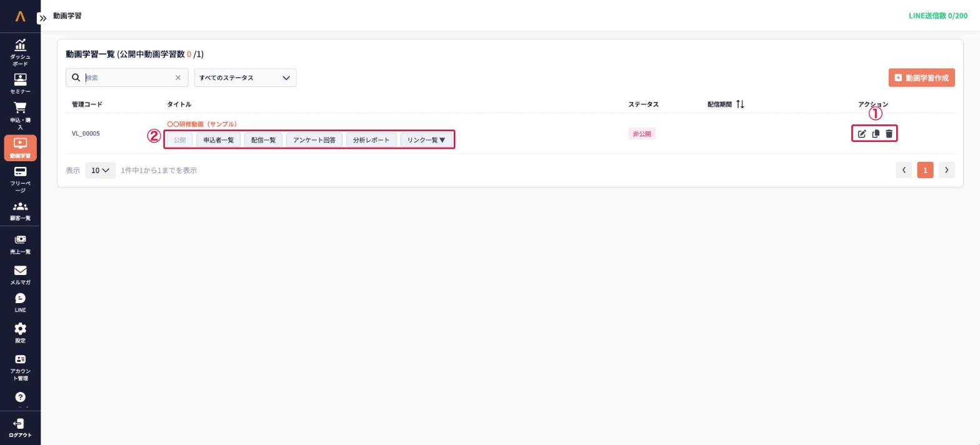Expand the sidebar with double-chevron icon
Image resolution: width=980 pixels, height=445 pixels.
(42, 18)
